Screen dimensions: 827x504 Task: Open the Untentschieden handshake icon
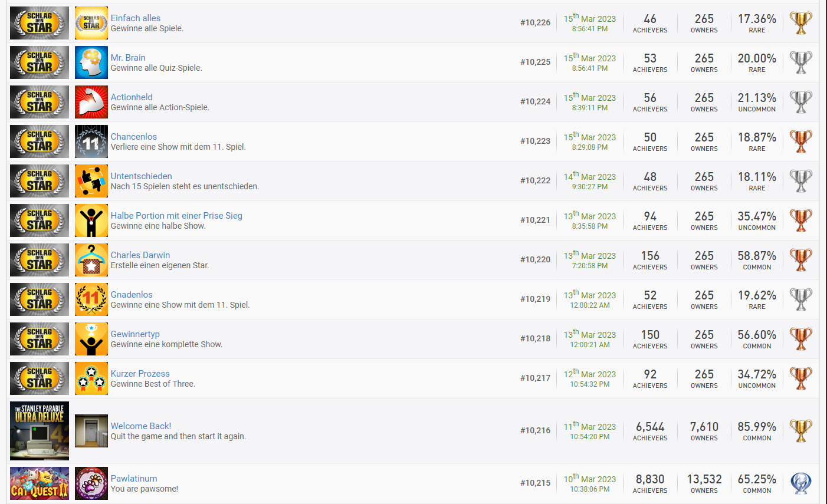[x=91, y=181]
